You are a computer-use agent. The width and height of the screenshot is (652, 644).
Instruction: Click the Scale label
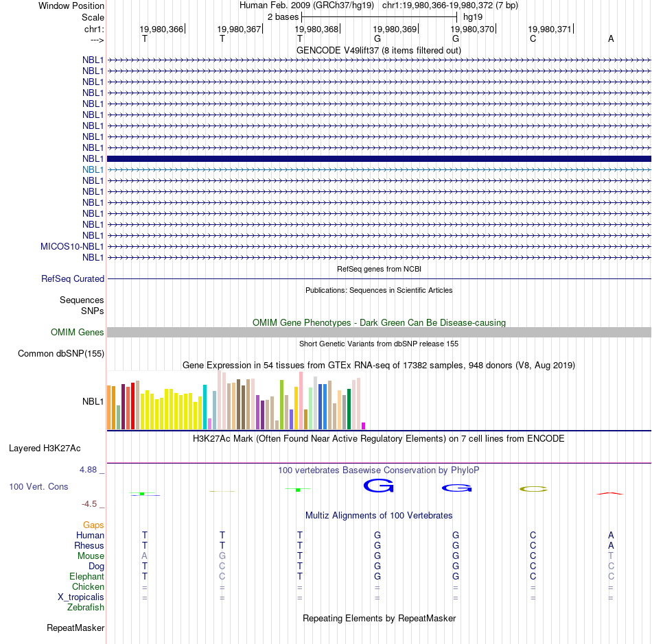click(93, 17)
